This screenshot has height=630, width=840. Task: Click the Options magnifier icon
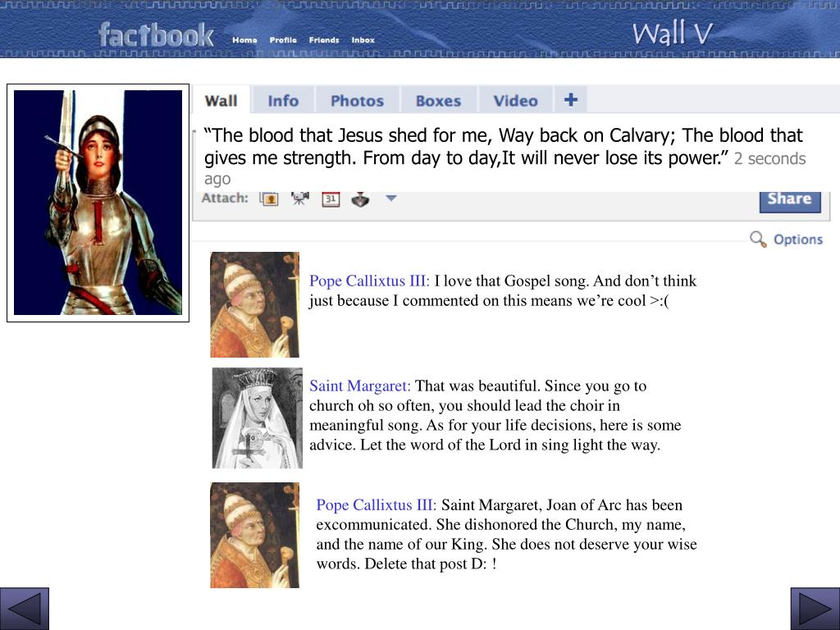click(x=758, y=239)
